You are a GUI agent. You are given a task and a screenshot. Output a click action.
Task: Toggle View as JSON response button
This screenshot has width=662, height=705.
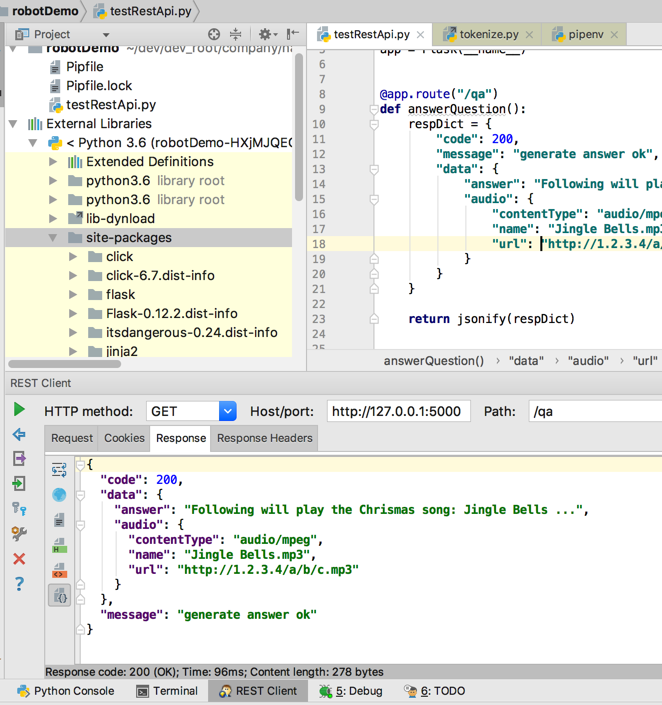coord(59,596)
